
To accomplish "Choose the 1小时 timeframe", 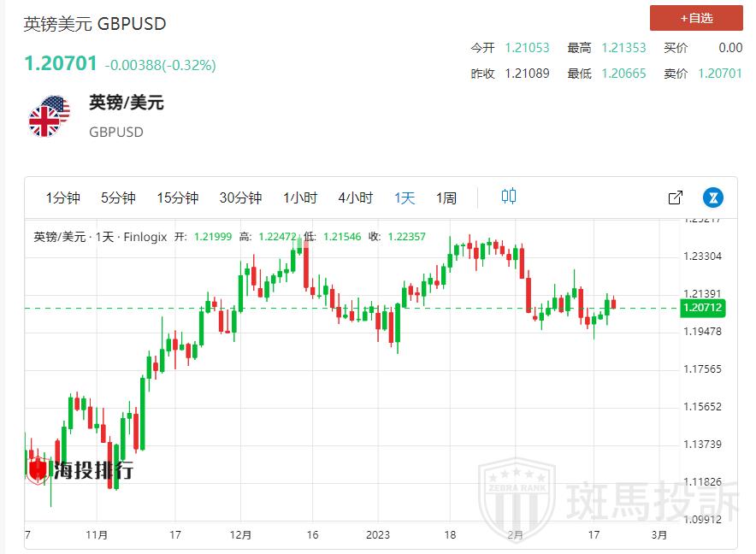I will tap(300, 198).
